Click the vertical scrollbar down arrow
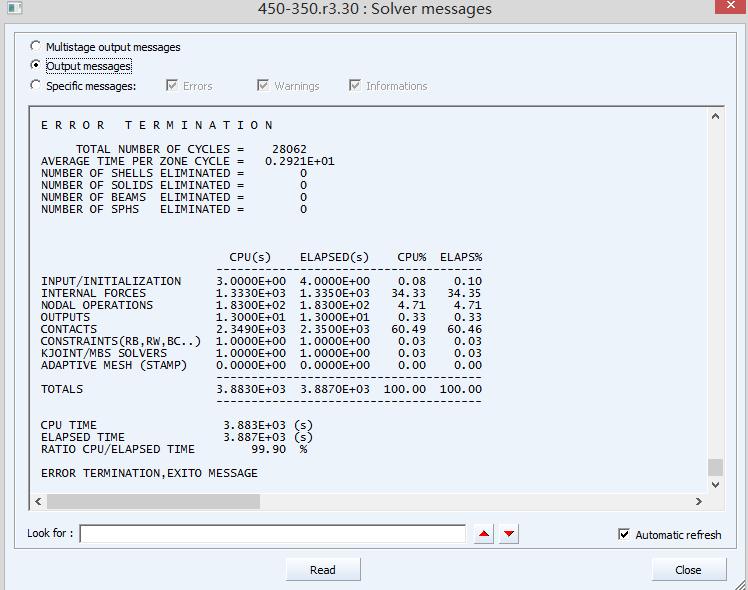This screenshot has width=748, height=590. (715, 484)
